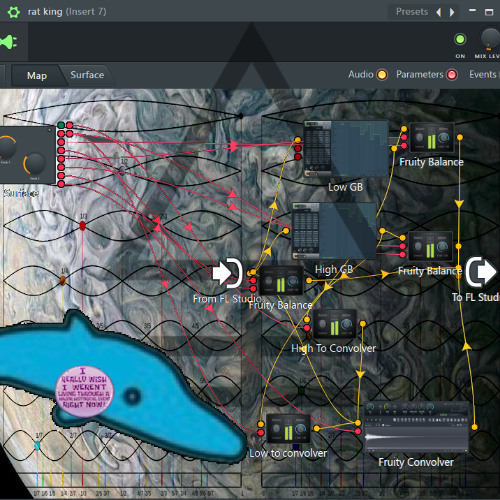The image size is (500, 500).
Task: Toggle the Events connections option
Action: [484, 74]
